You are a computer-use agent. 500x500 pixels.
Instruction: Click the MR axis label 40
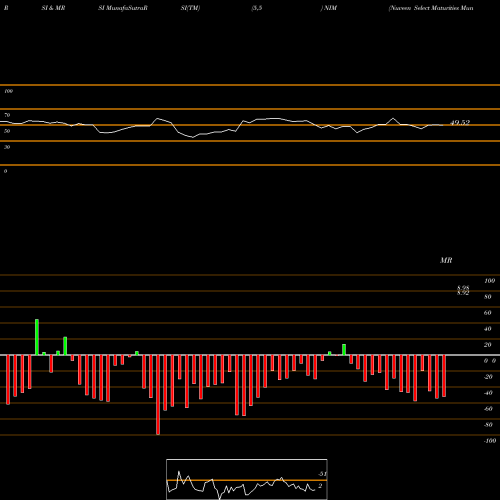tap(487, 329)
